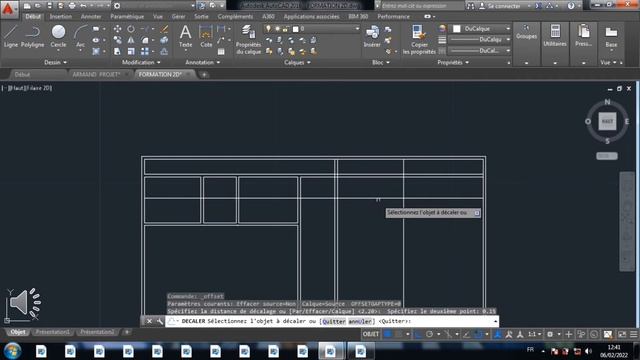The image size is (640, 360).
Task: Click the DECALER command line input
Action: pos(331,321)
